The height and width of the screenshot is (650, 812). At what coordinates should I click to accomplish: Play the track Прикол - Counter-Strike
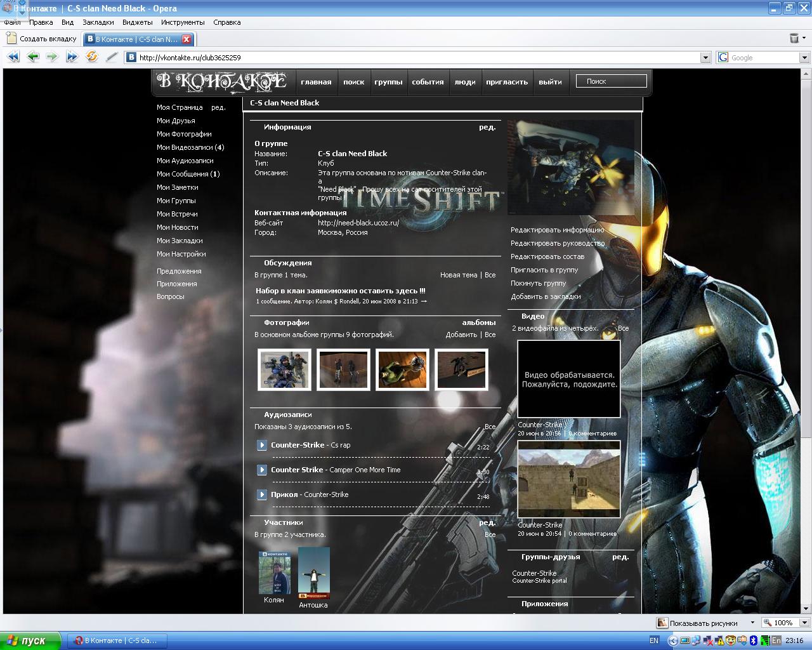click(261, 494)
